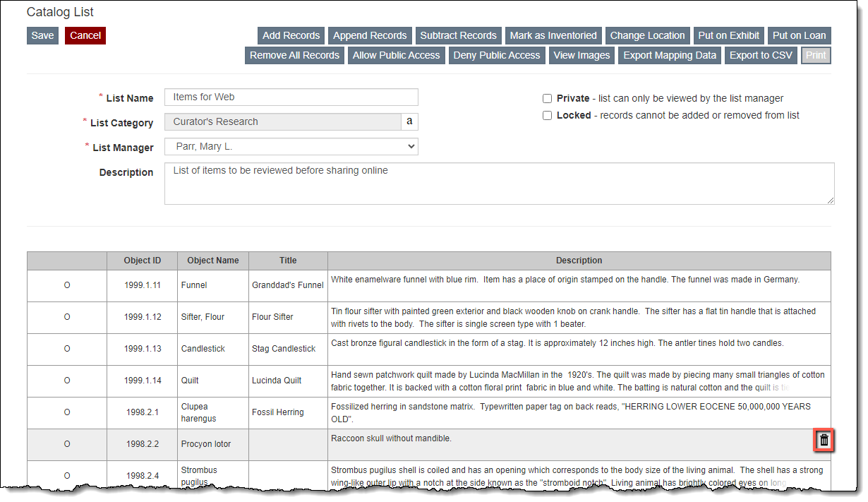Image resolution: width=868 pixels, height=502 pixels.
Task: Enable the Private checkbox
Action: (x=547, y=99)
